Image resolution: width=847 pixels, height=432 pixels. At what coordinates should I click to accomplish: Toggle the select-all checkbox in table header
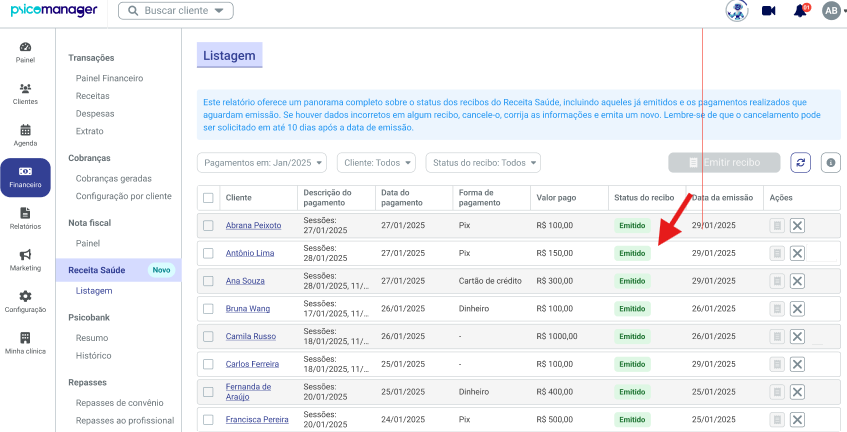[x=208, y=198]
